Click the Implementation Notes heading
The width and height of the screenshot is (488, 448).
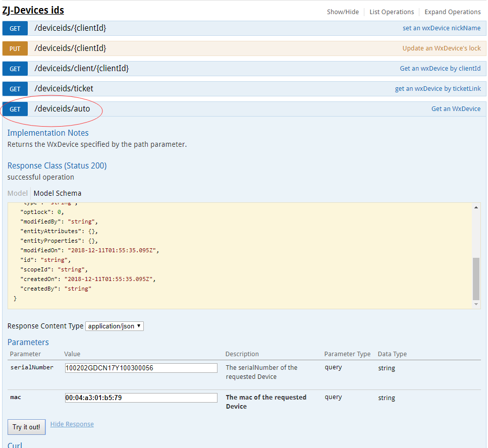[x=48, y=133]
